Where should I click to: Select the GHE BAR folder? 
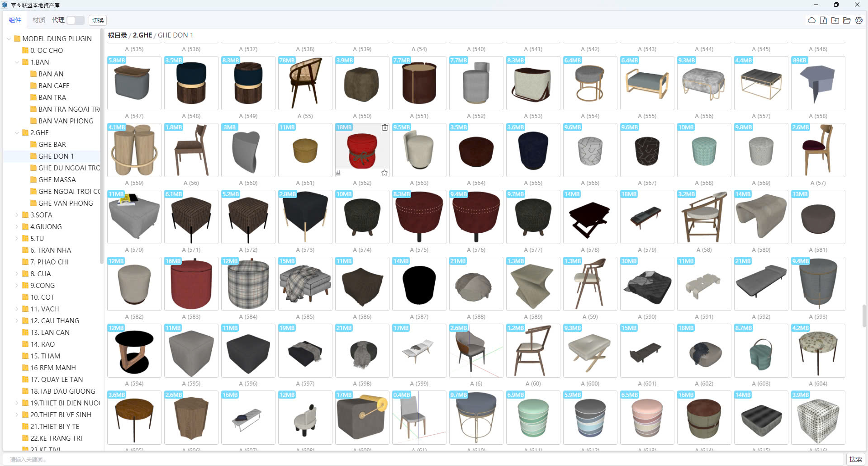coord(52,145)
